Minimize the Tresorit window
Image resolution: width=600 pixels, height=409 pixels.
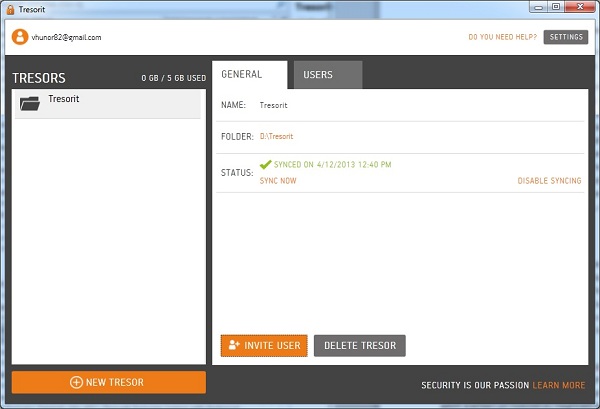pyautogui.click(x=532, y=7)
